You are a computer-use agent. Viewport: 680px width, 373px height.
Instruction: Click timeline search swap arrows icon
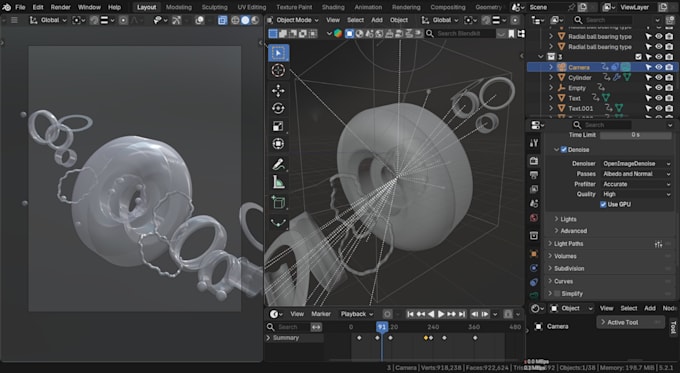click(x=316, y=327)
